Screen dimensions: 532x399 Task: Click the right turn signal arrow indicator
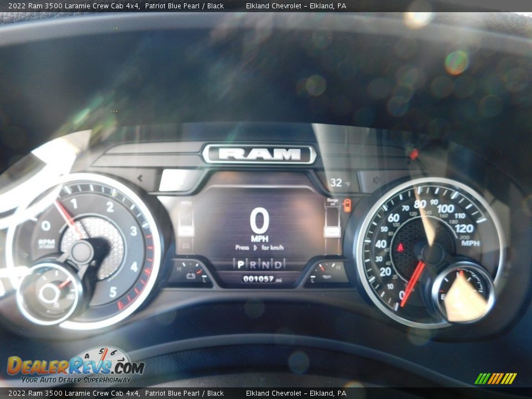(377, 180)
